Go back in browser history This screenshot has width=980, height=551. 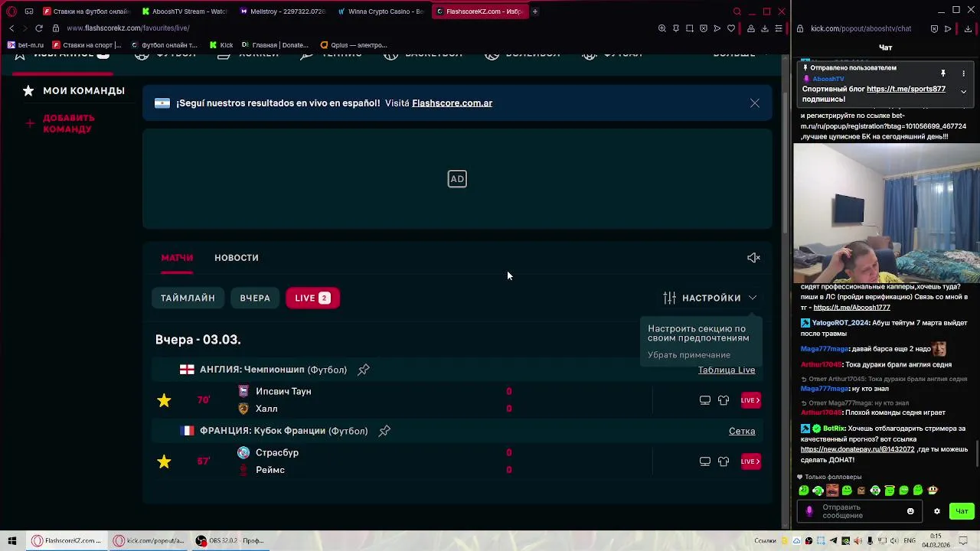tap(11, 28)
